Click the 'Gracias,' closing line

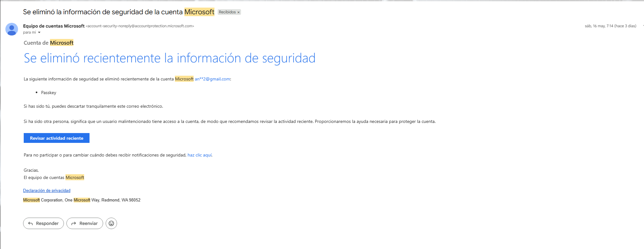click(x=31, y=170)
